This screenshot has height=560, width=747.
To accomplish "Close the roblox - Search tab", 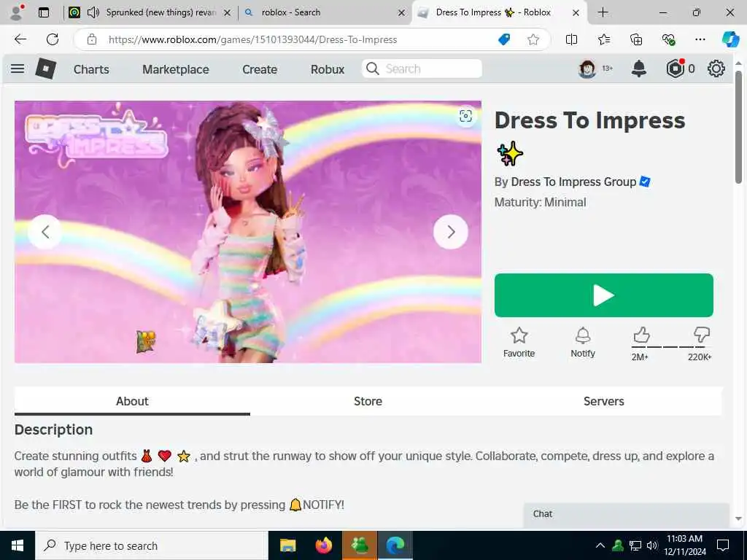I will [x=402, y=13].
